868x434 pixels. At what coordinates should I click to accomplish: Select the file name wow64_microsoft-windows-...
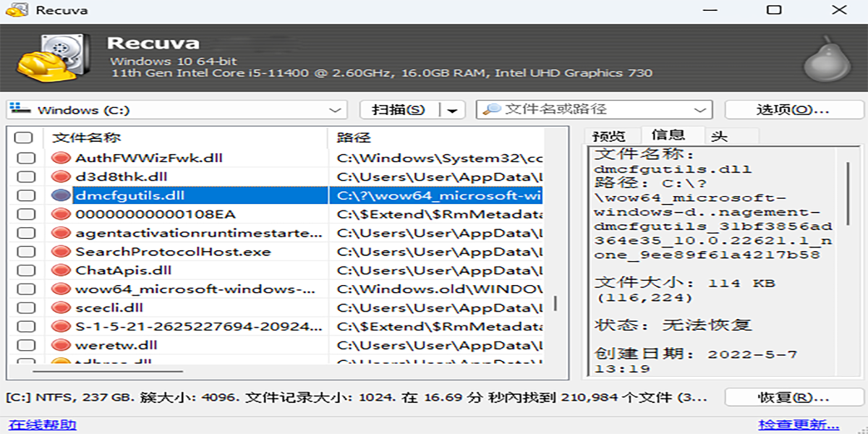click(195, 289)
